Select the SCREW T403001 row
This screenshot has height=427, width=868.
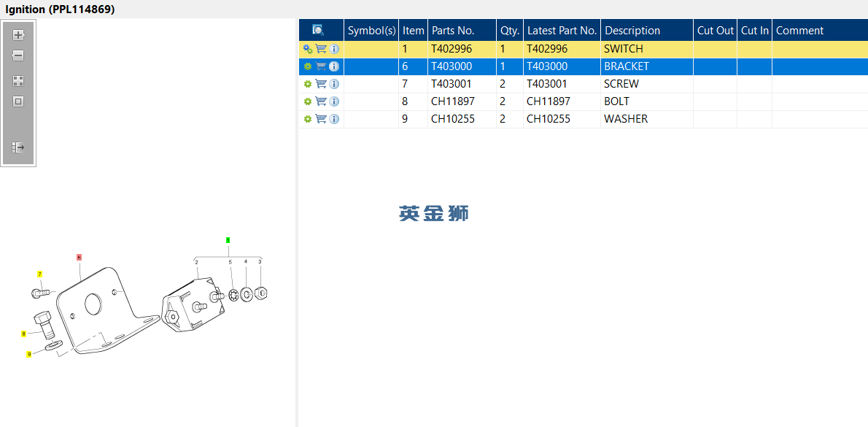[584, 84]
